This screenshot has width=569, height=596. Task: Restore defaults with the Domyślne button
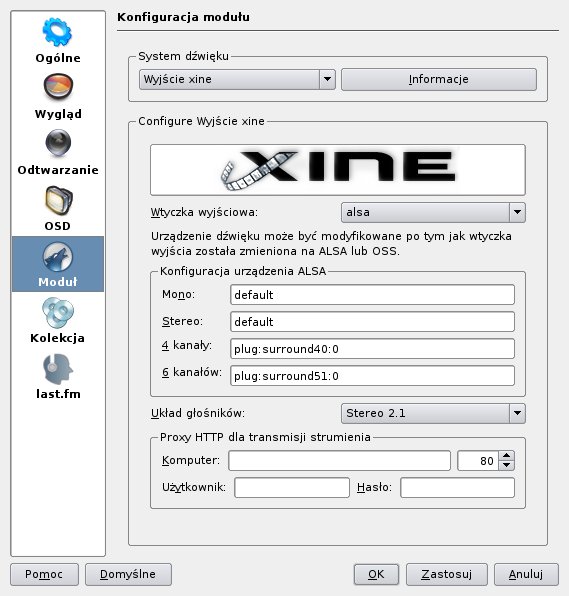pyautogui.click(x=128, y=574)
